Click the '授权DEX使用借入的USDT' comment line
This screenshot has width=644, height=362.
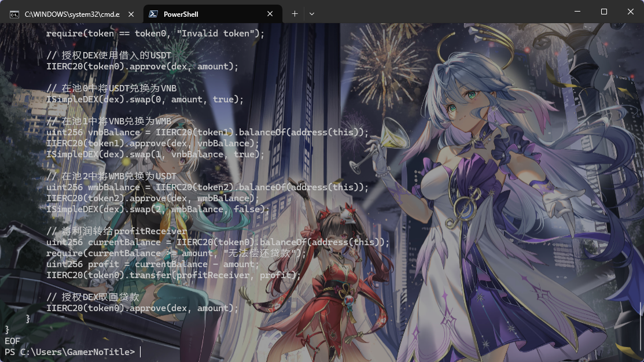[x=109, y=56]
